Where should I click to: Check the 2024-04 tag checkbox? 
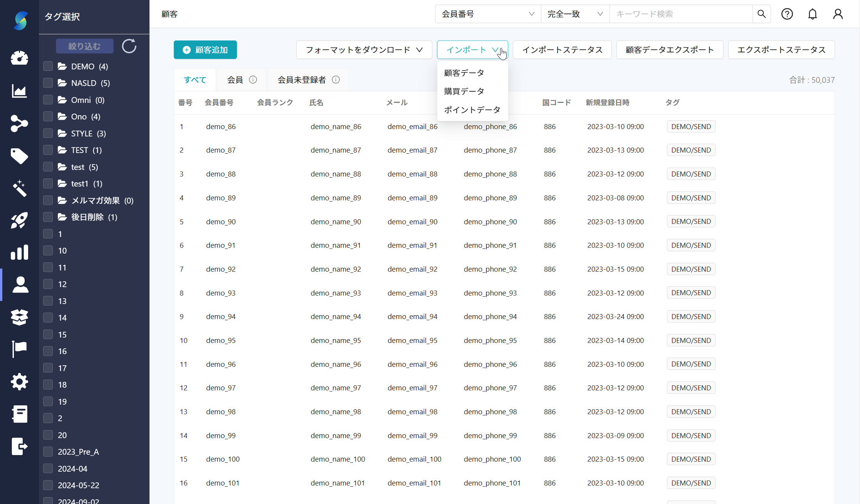click(48, 468)
